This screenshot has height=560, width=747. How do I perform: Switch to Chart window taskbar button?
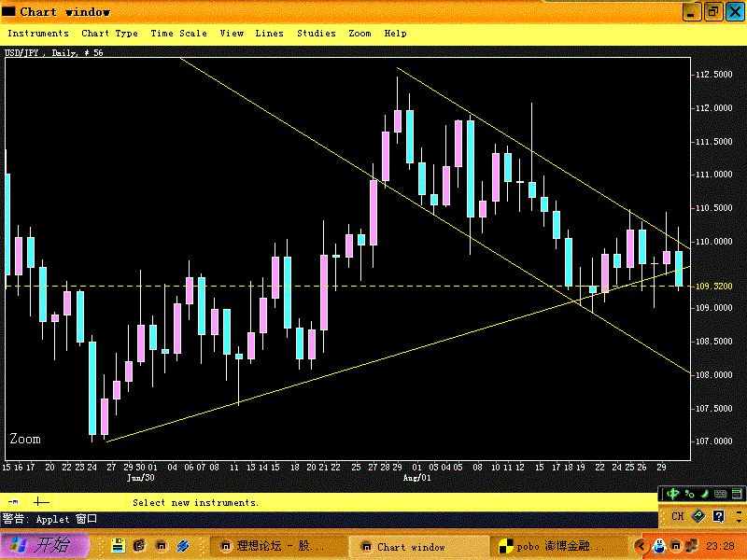(x=417, y=547)
